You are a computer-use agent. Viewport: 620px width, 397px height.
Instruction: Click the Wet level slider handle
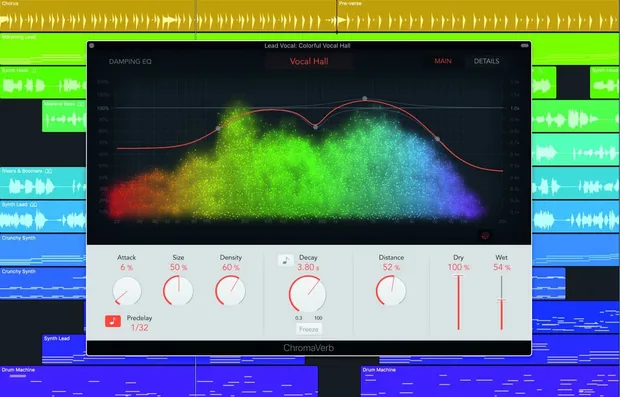click(x=501, y=300)
